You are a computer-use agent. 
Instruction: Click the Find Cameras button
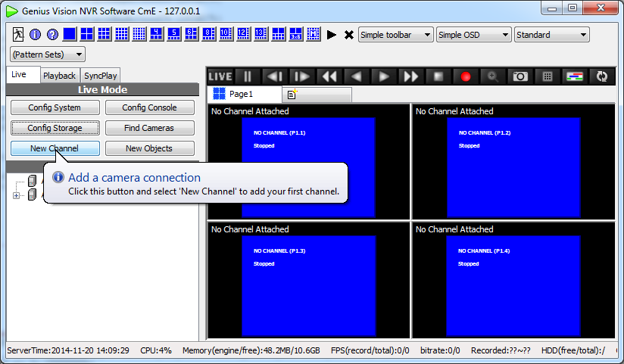149,128
